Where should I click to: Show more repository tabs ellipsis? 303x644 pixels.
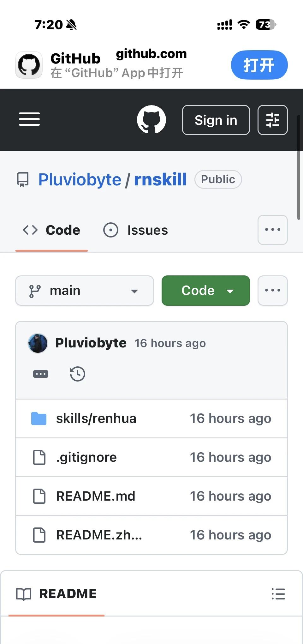coord(273,230)
